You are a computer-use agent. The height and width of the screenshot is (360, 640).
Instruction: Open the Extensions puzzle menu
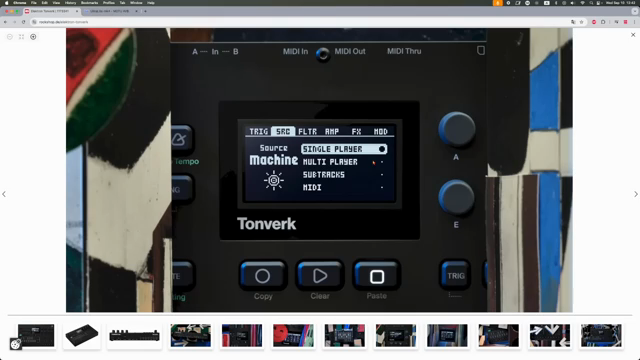603,22
